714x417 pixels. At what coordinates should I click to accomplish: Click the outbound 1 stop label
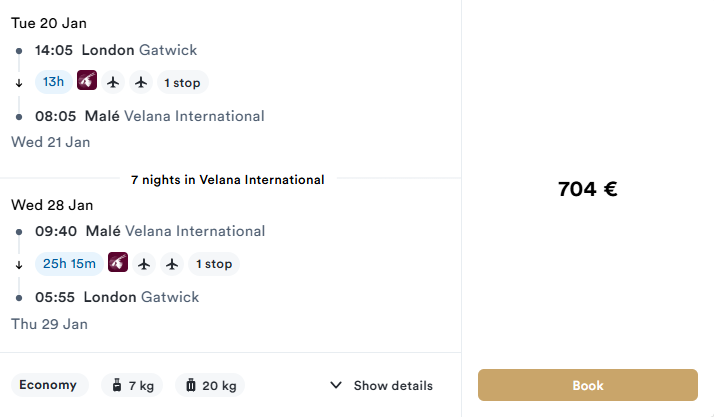click(182, 82)
